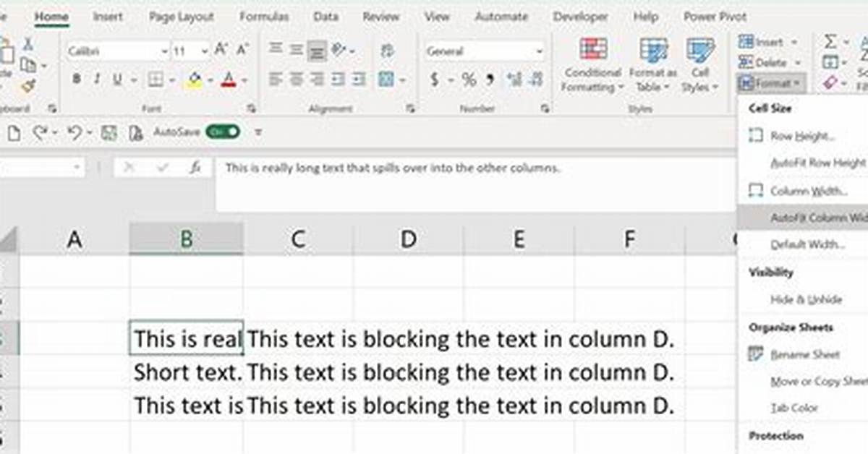Switch to Page Layout tab
Viewport: 868px width, 454px height.
point(181,16)
